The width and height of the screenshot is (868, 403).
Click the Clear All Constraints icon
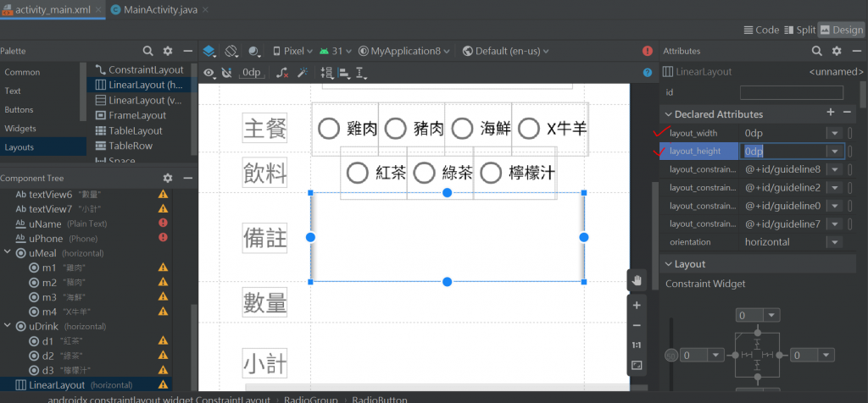pos(282,73)
